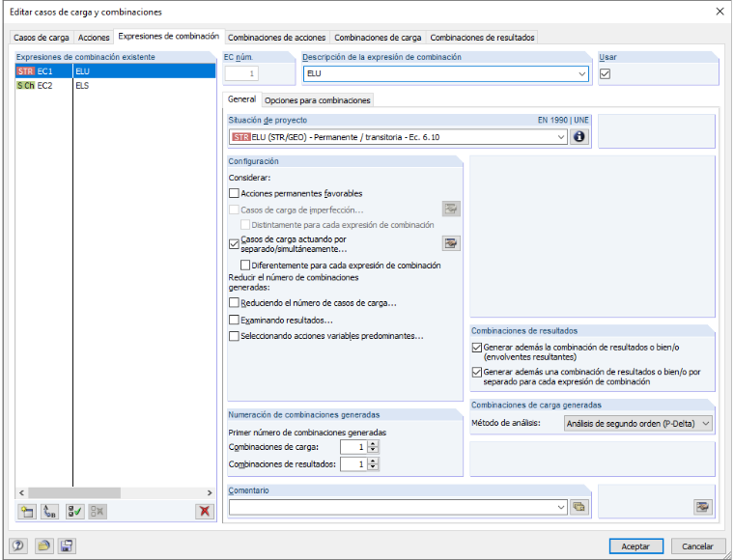Click the comment library icon beside Comentario
734x560 pixels.
pyautogui.click(x=579, y=507)
